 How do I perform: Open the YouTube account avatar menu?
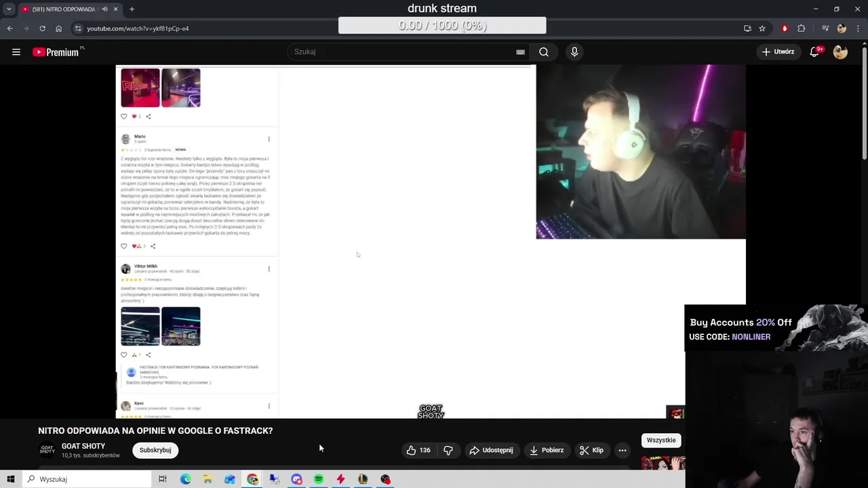coord(840,52)
